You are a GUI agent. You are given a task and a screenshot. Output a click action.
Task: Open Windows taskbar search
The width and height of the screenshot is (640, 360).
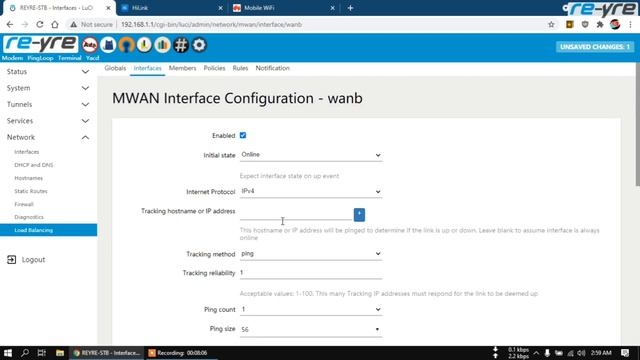[x=25, y=353]
